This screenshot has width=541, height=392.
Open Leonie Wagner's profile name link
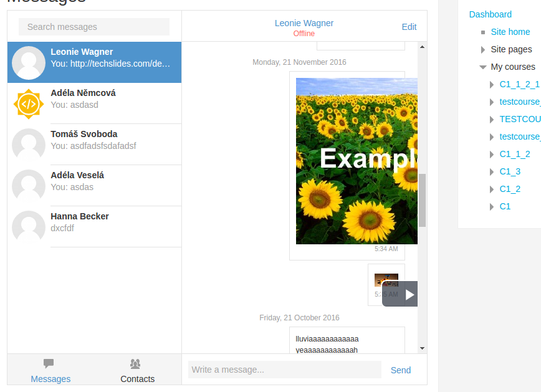[304, 23]
